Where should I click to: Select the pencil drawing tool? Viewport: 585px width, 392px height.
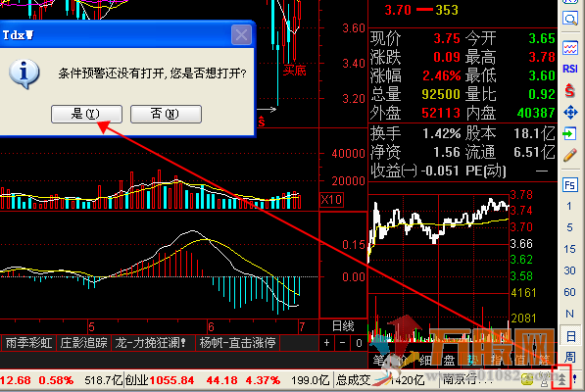[570, 155]
